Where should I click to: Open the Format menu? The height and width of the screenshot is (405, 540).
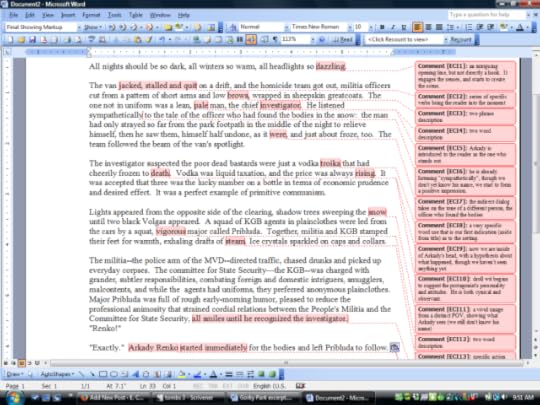91,15
